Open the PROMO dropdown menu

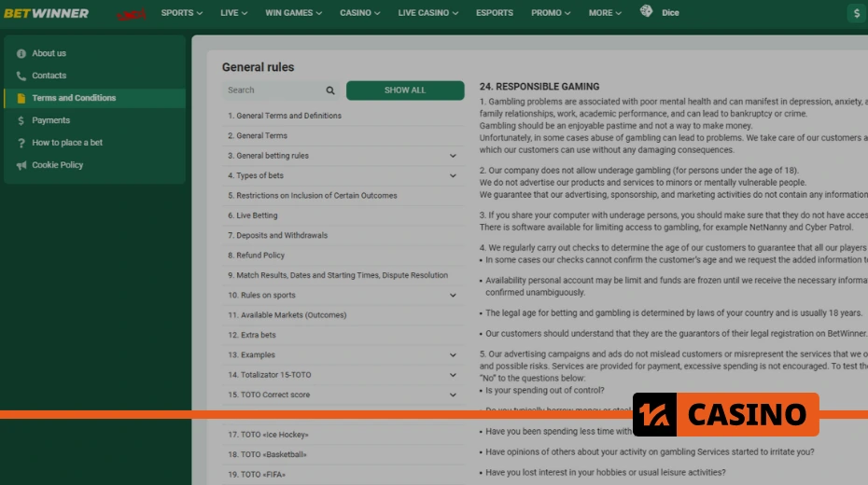(x=551, y=13)
